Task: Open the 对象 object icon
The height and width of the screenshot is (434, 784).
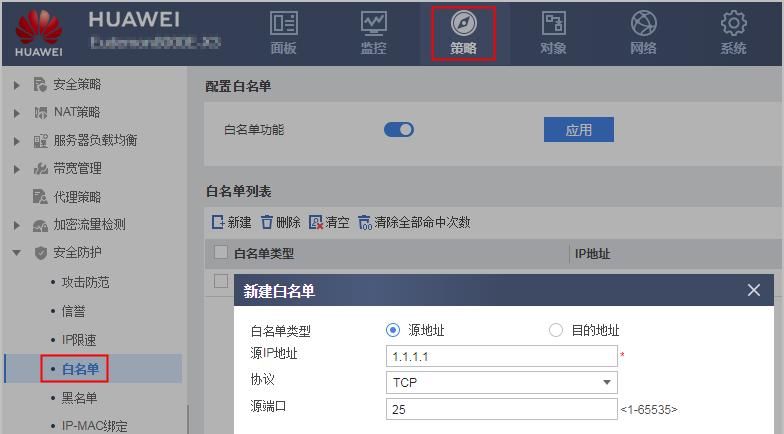Action: coord(554,24)
